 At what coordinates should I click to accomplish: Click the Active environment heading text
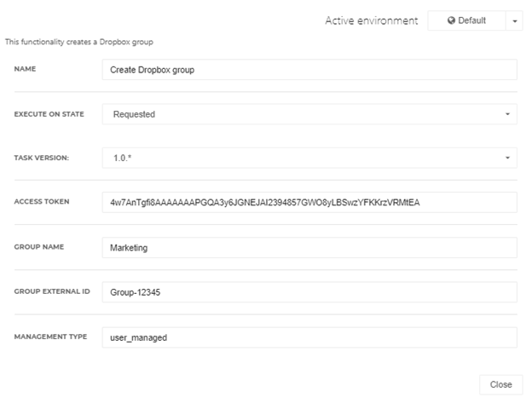point(372,20)
